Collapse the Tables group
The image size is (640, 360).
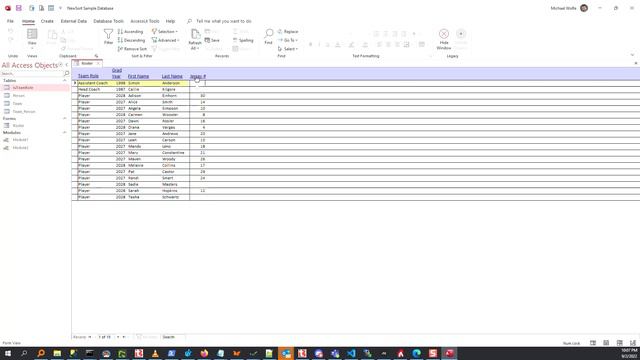tap(64, 81)
